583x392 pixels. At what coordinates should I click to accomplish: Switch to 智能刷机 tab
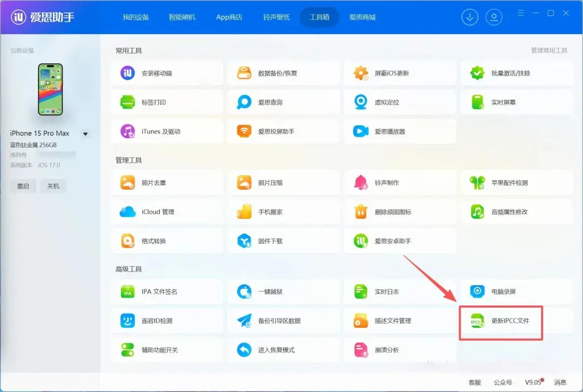click(182, 17)
